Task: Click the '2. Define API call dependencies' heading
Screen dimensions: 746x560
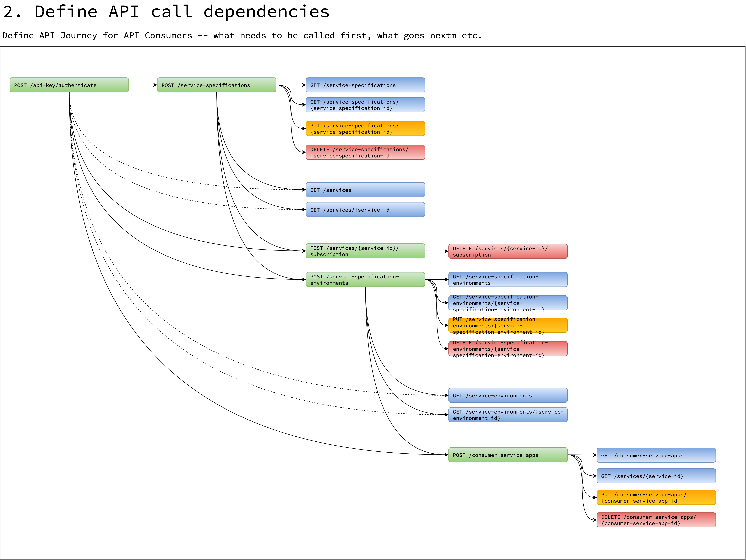Action: [x=166, y=12]
